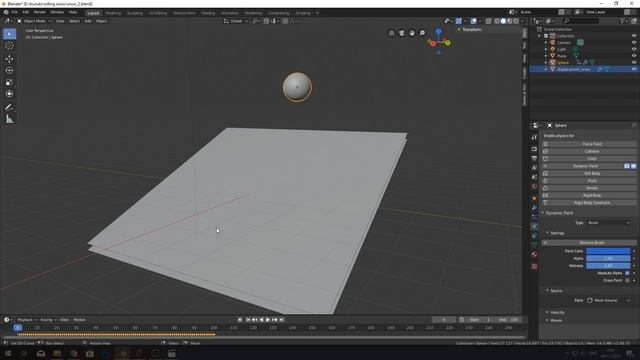Click the Wetness value slider

pos(608,266)
